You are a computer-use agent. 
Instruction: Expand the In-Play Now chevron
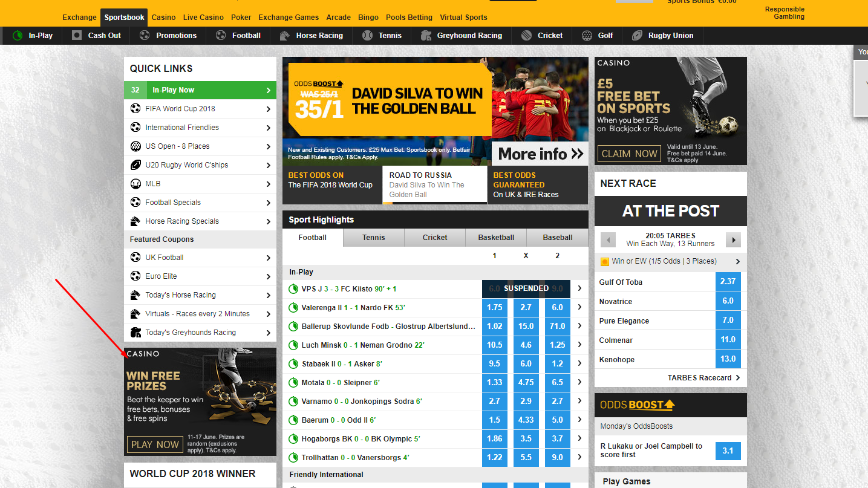pos(269,90)
